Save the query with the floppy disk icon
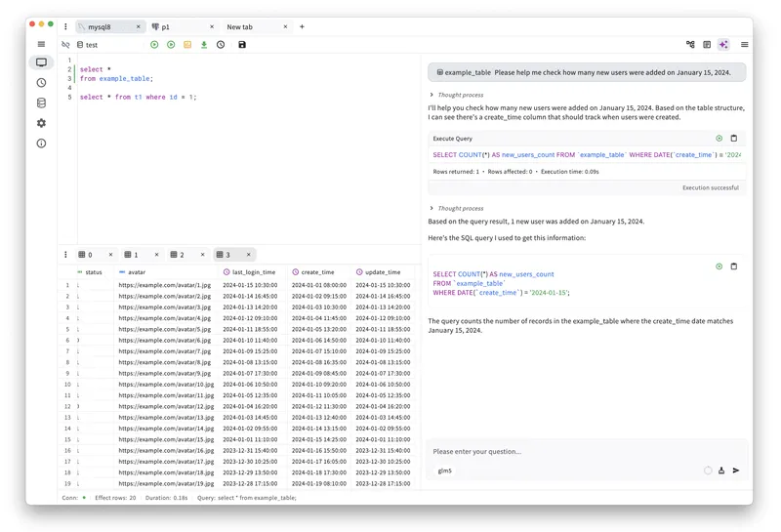Screen dimensions: 781x532 point(242,45)
